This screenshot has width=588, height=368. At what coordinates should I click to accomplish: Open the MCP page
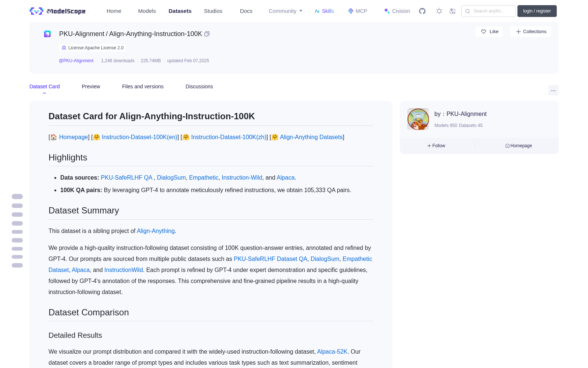click(x=357, y=11)
